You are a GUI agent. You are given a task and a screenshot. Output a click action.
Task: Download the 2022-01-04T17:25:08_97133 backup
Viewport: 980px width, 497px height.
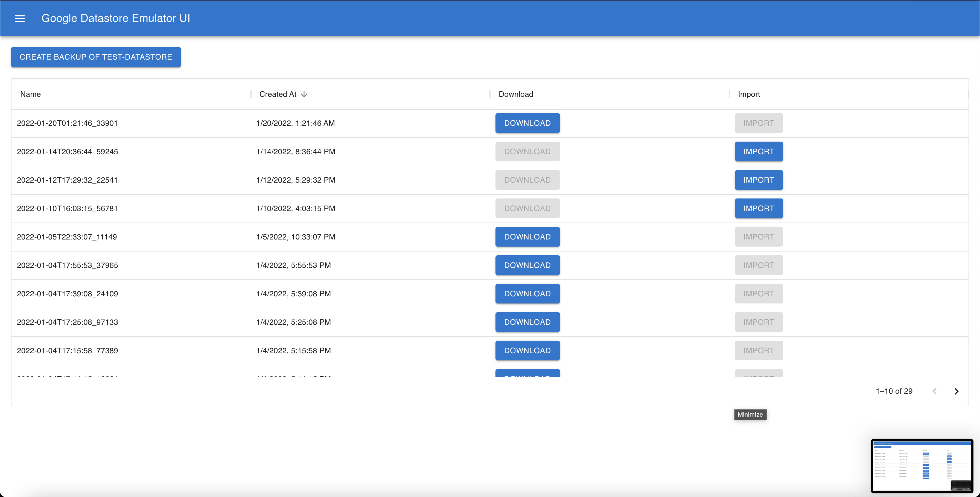527,322
